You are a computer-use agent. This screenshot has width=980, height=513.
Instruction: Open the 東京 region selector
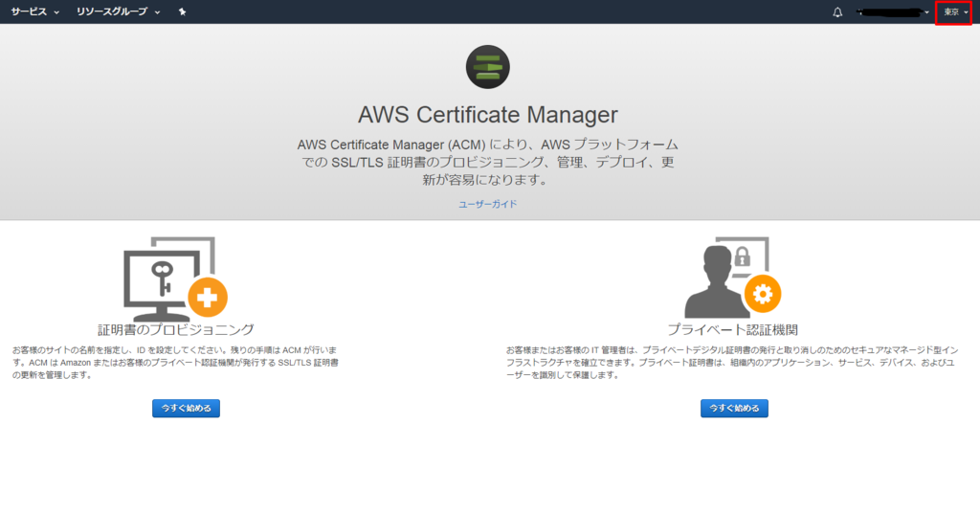click(954, 11)
